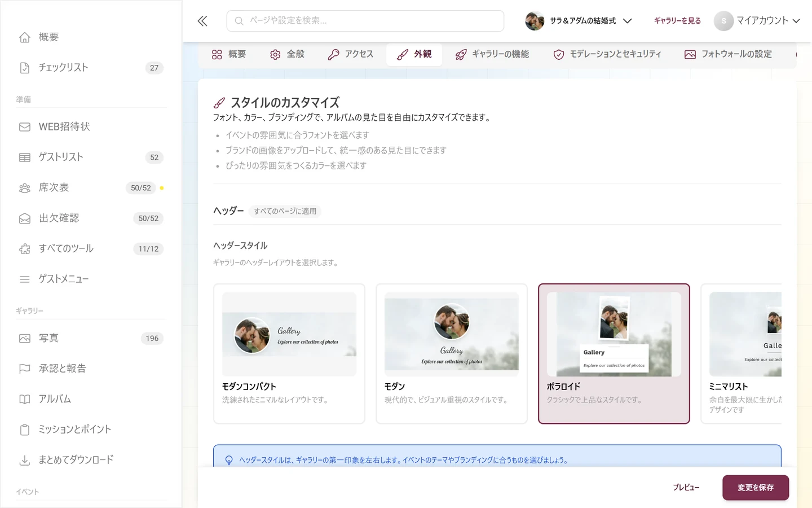
Task: Click the ギャラリーを見る link
Action: 677,21
